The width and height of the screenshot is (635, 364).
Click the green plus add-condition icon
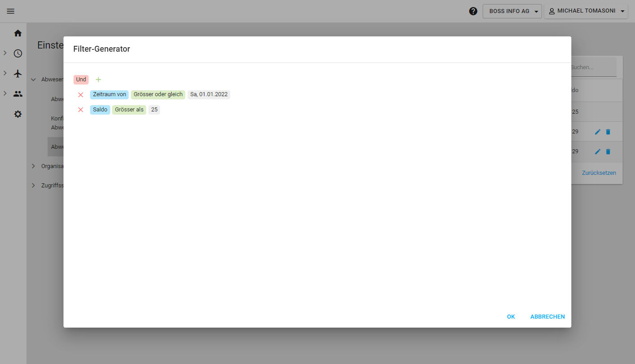(98, 80)
